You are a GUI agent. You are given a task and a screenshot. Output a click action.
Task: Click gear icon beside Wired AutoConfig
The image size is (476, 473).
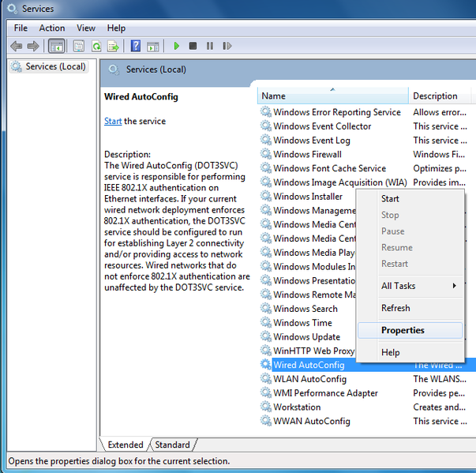(x=265, y=364)
